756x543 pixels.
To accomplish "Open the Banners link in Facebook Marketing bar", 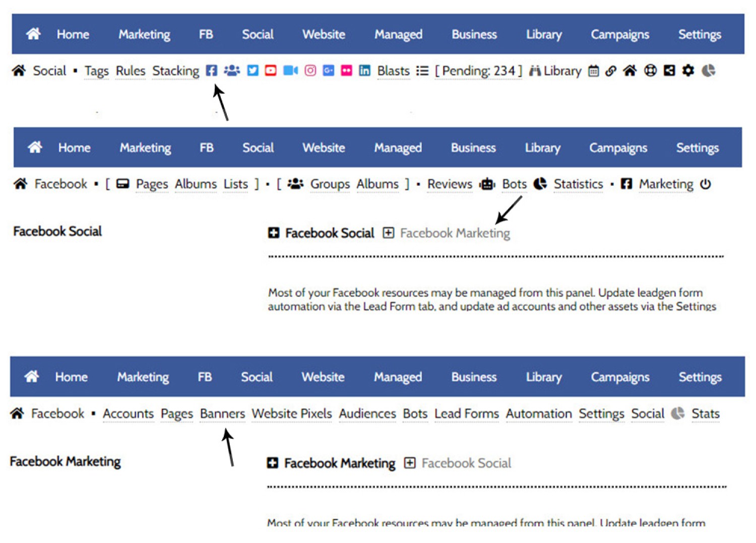I will (222, 414).
